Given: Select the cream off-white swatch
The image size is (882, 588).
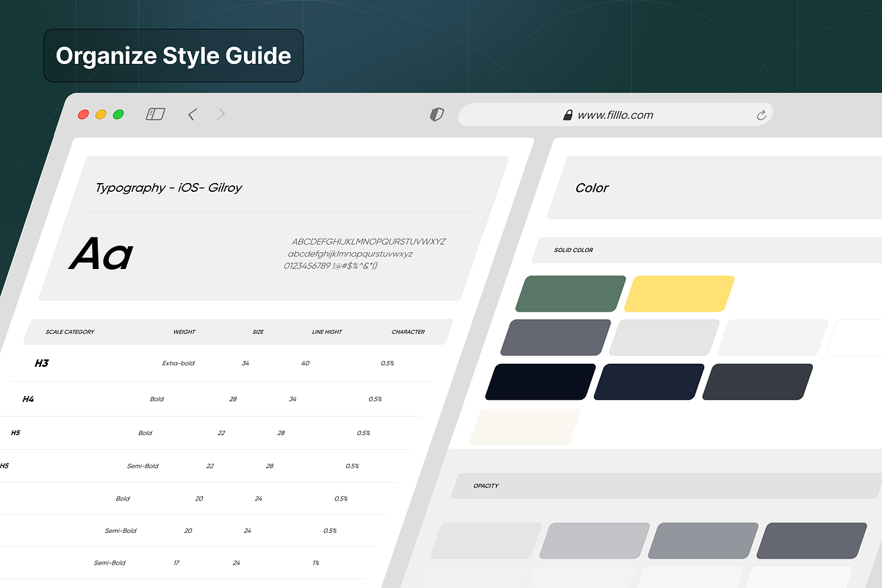Looking at the screenshot, I should tap(526, 427).
